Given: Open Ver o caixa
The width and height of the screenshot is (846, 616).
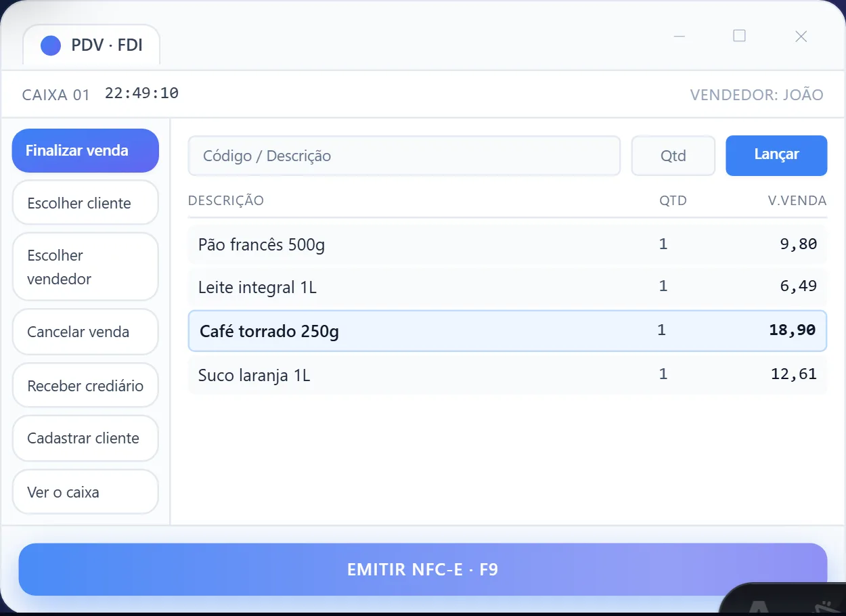Looking at the screenshot, I should (85, 492).
